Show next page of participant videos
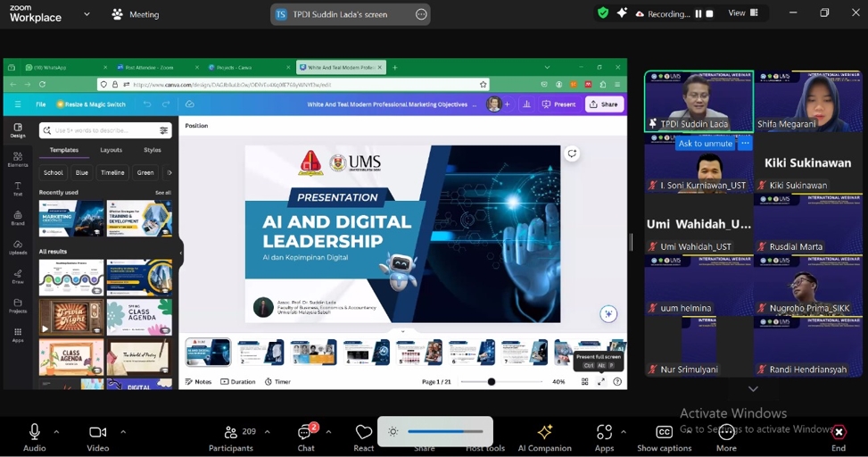 tap(754, 389)
